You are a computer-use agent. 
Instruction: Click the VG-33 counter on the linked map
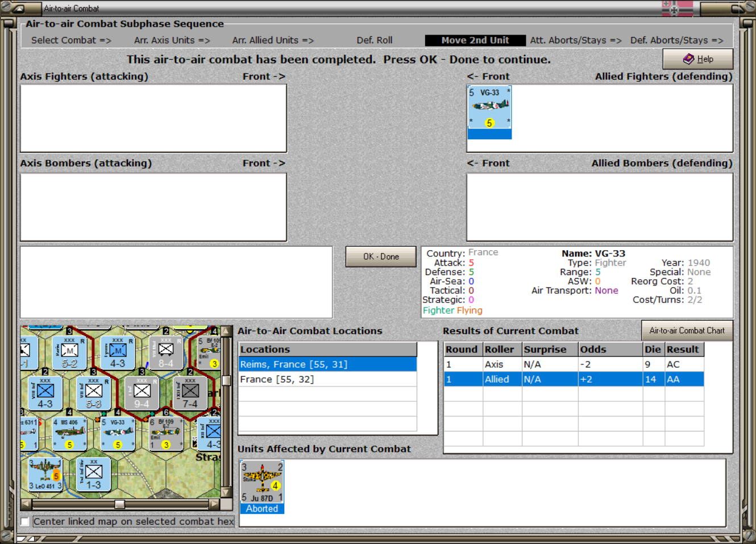[x=118, y=434]
